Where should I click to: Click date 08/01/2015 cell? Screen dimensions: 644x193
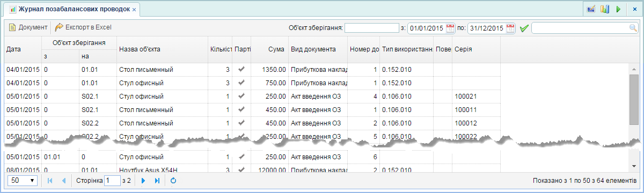coord(23,170)
